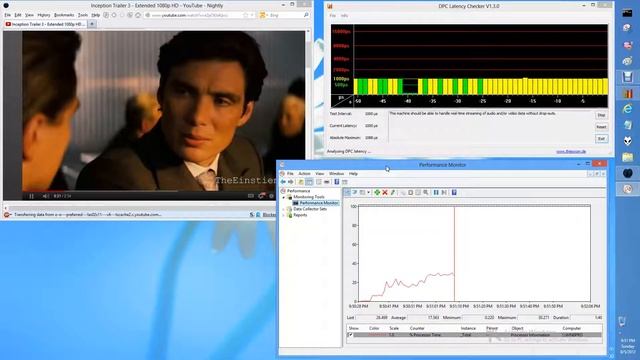Toggle the % Processor Time show checkbox

point(350,335)
